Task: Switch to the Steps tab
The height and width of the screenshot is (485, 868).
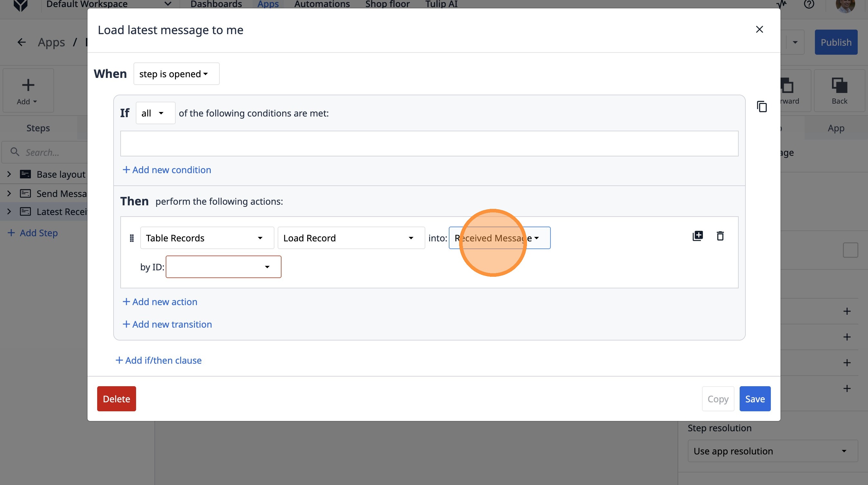Action: click(38, 128)
